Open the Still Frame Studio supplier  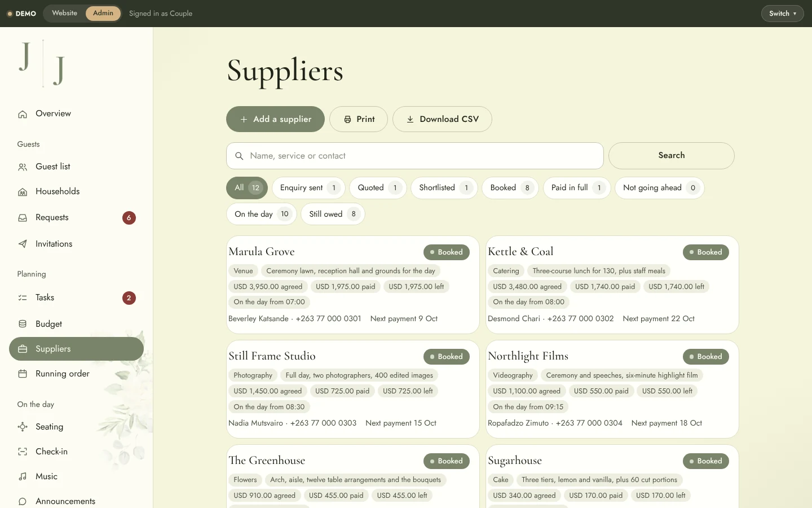tap(353, 389)
